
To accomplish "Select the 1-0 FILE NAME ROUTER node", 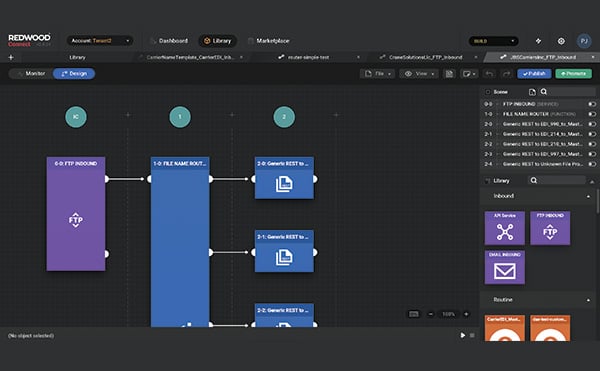I will (180, 242).
